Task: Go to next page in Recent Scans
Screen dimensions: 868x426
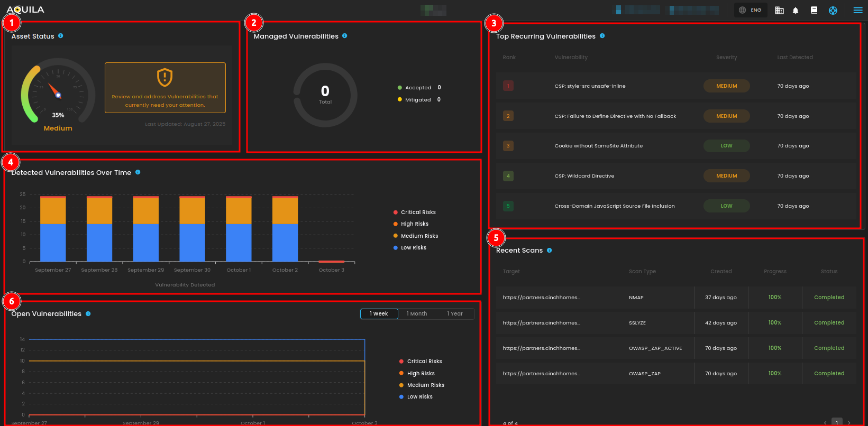Action: pos(849,422)
